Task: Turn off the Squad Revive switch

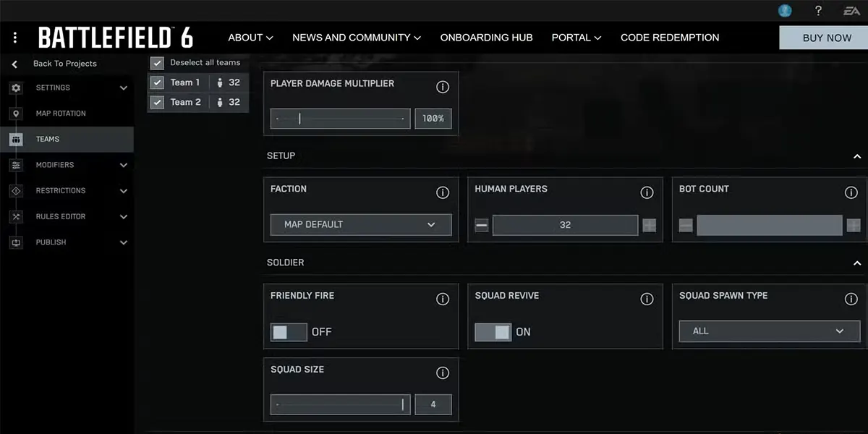Action: [493, 332]
